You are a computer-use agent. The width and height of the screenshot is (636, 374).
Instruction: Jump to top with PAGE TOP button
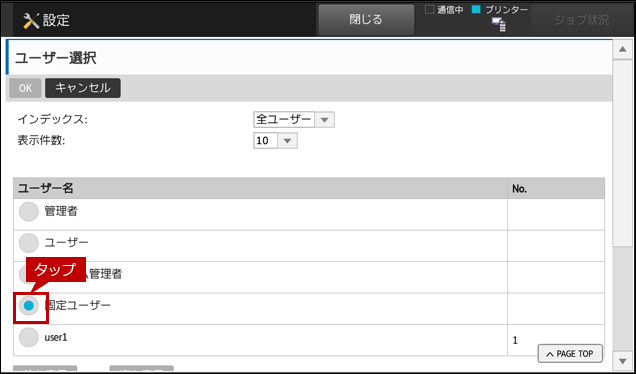(570, 354)
